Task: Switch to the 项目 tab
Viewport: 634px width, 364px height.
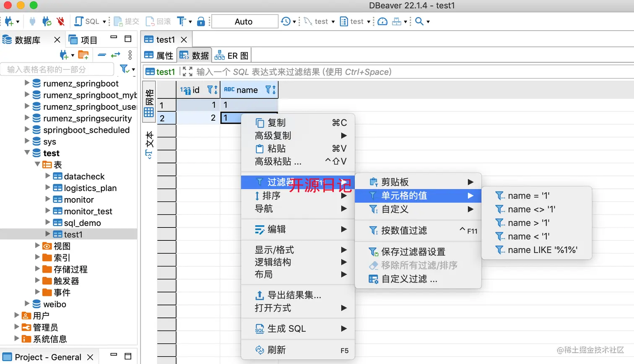Action: click(x=83, y=40)
